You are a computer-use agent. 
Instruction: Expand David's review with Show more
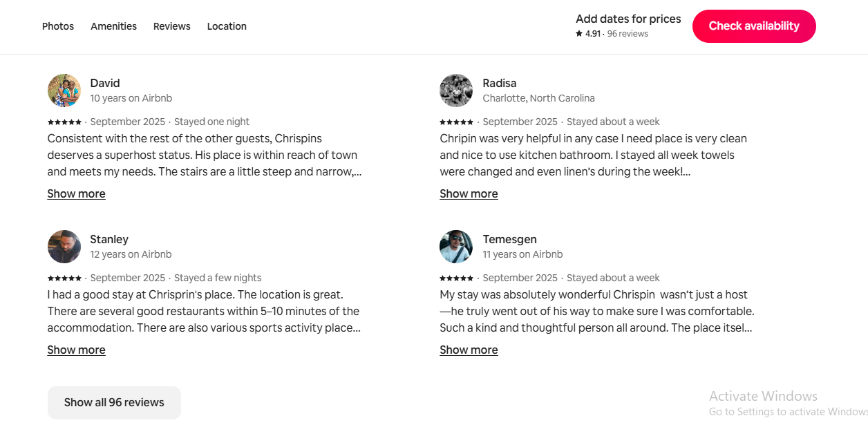[76, 193]
